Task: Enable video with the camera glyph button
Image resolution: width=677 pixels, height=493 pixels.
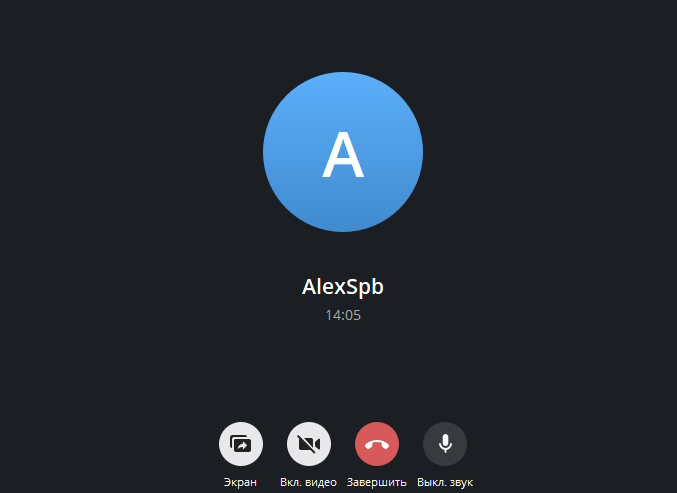Action: (309, 444)
